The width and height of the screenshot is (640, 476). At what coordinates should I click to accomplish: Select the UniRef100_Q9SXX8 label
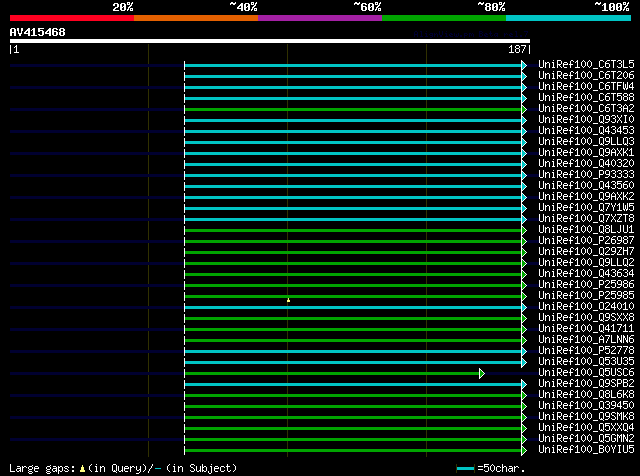pos(586,318)
